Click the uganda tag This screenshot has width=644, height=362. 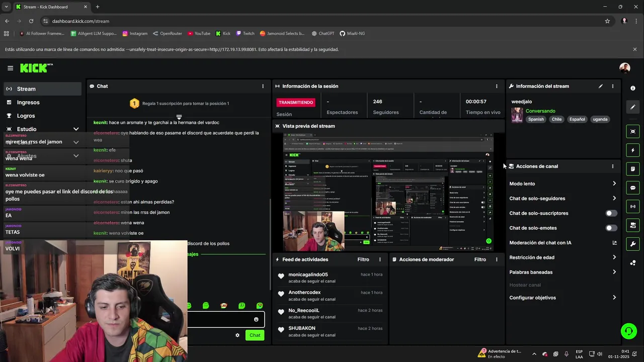pyautogui.click(x=600, y=119)
